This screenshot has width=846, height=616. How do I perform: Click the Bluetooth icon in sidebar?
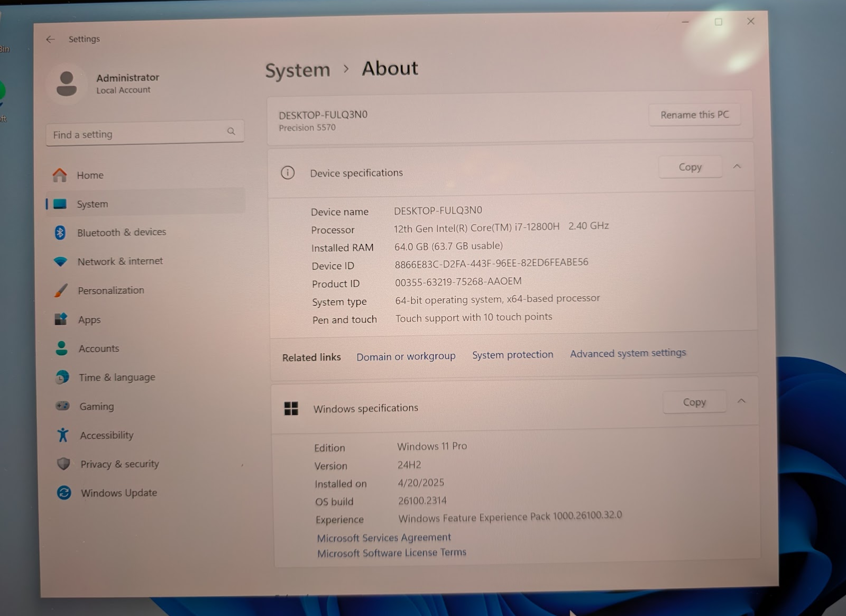click(x=60, y=233)
